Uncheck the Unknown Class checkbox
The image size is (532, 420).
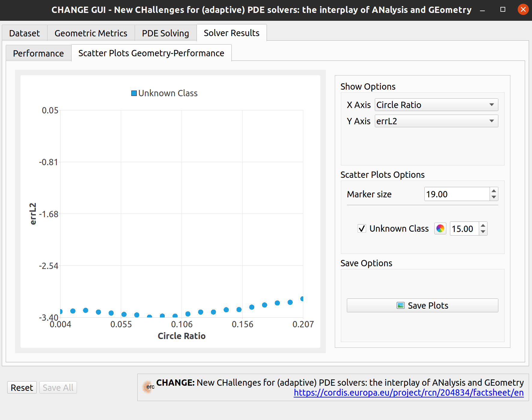(362, 229)
